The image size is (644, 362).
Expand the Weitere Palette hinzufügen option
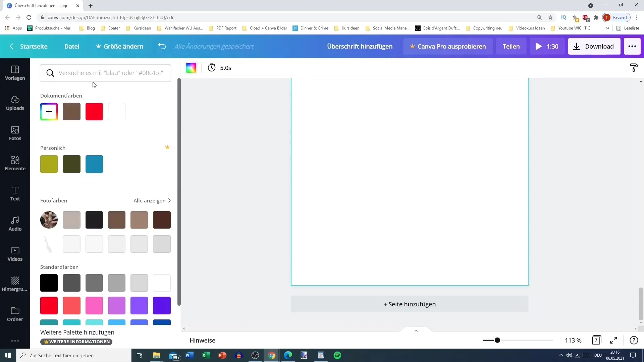click(77, 333)
